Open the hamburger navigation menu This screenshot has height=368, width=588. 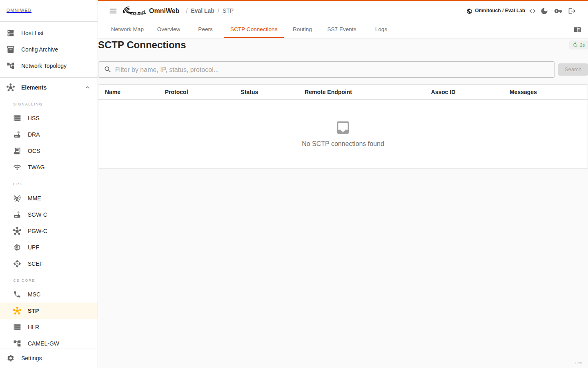113,11
